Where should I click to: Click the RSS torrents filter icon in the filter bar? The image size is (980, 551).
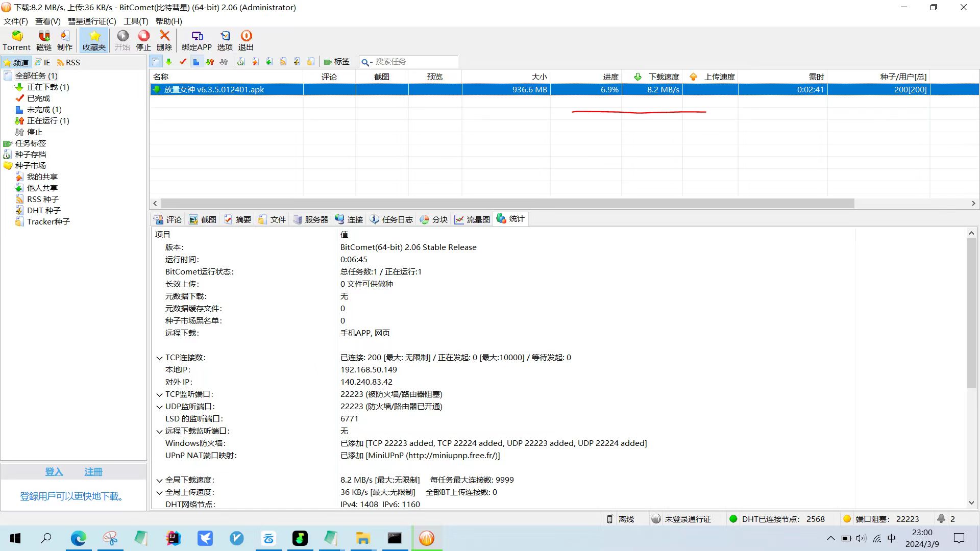[x=283, y=62]
